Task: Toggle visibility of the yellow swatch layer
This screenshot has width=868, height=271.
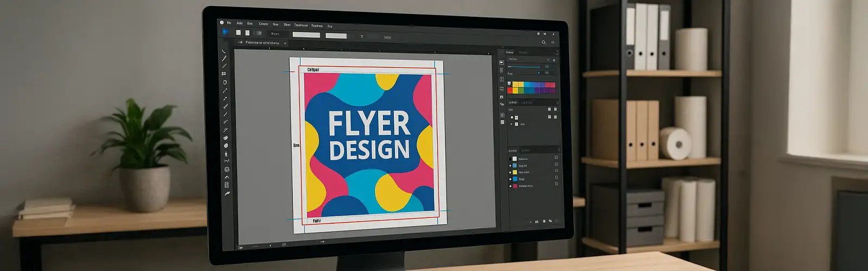Action: click(510, 172)
